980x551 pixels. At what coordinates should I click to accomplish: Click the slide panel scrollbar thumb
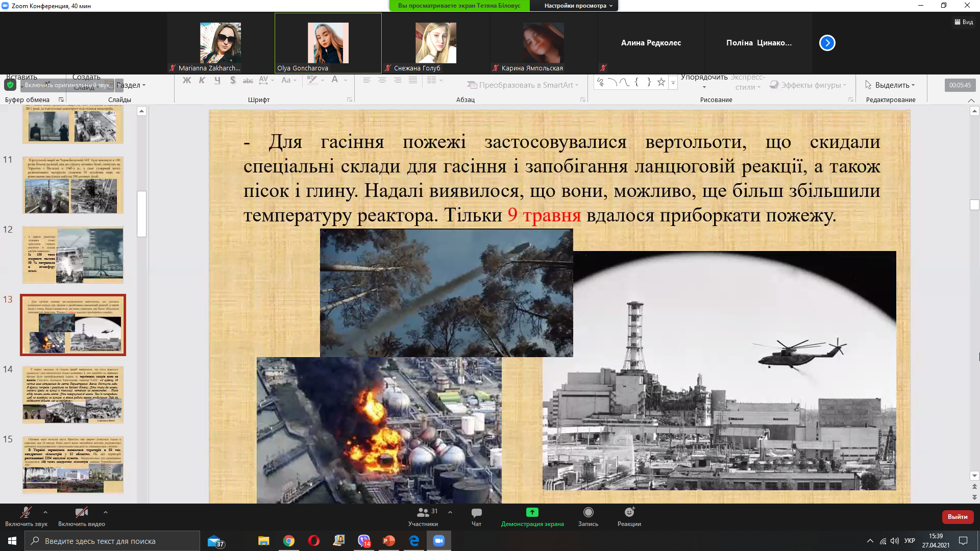pos(142,214)
